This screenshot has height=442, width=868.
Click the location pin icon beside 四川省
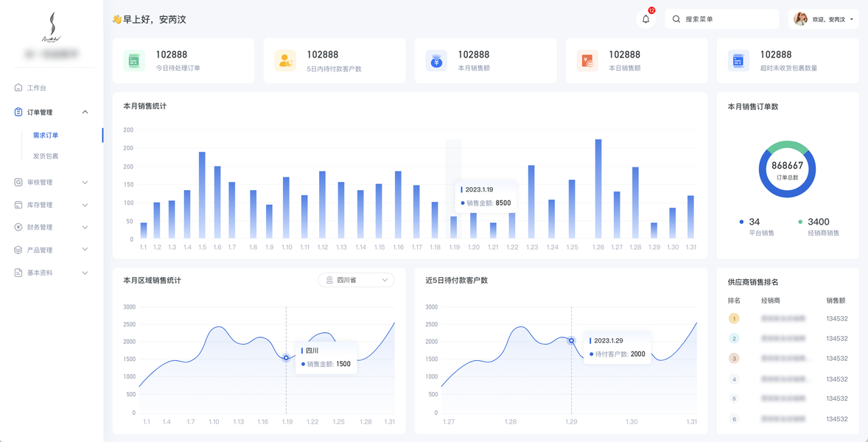(330, 281)
